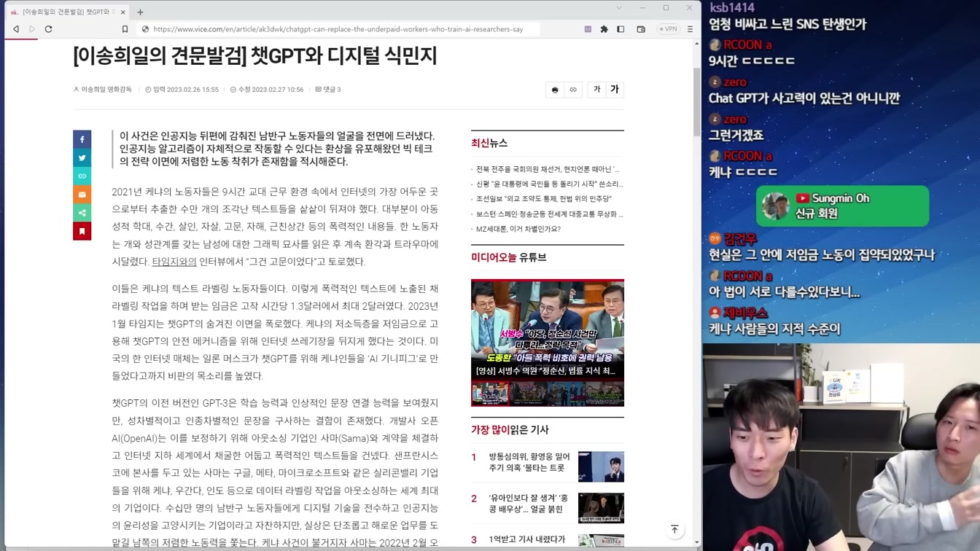Click the Sungmin Oh 신규 회원 notification

(x=842, y=206)
